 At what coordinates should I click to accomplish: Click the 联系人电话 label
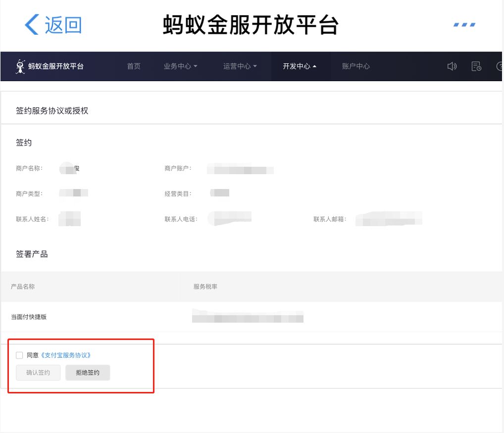(181, 219)
